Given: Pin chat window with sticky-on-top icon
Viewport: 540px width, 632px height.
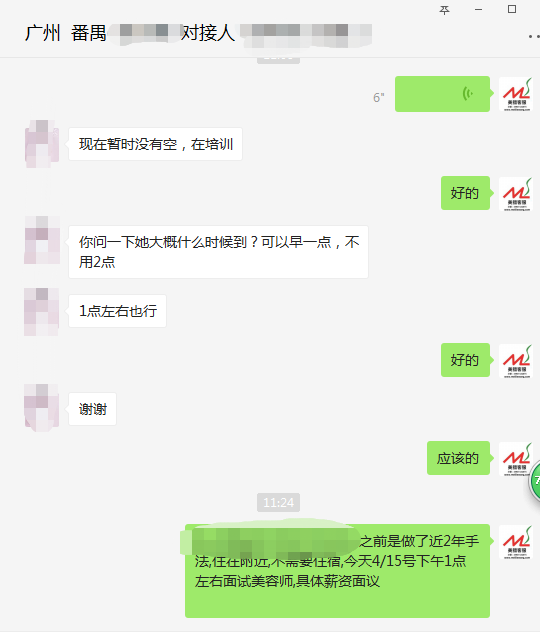Looking at the screenshot, I should tap(444, 10).
